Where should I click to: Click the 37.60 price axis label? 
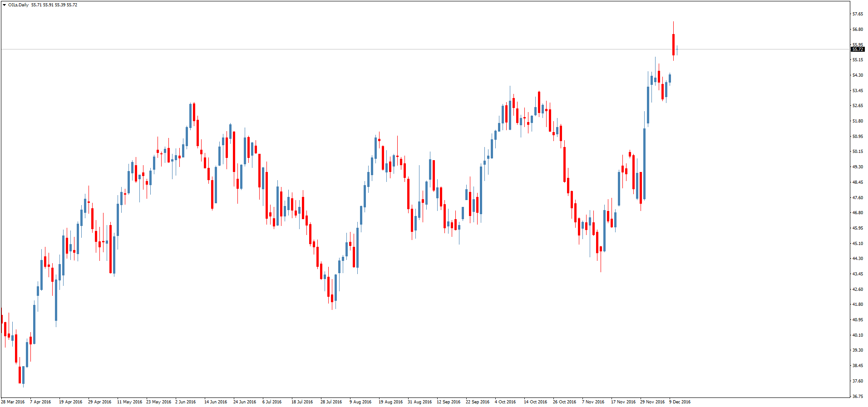coord(858,381)
